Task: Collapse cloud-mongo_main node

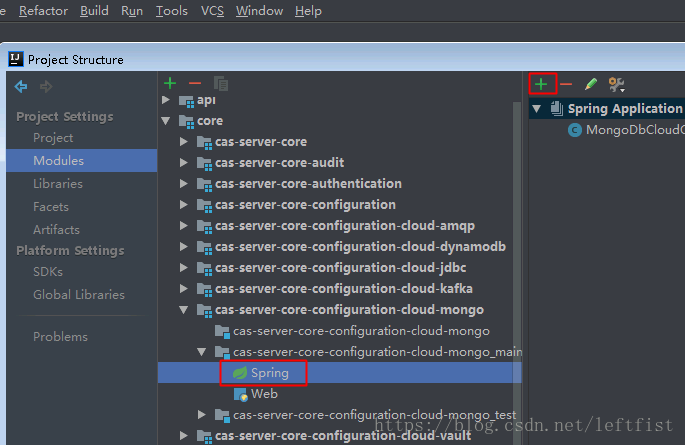Action: click(x=202, y=352)
